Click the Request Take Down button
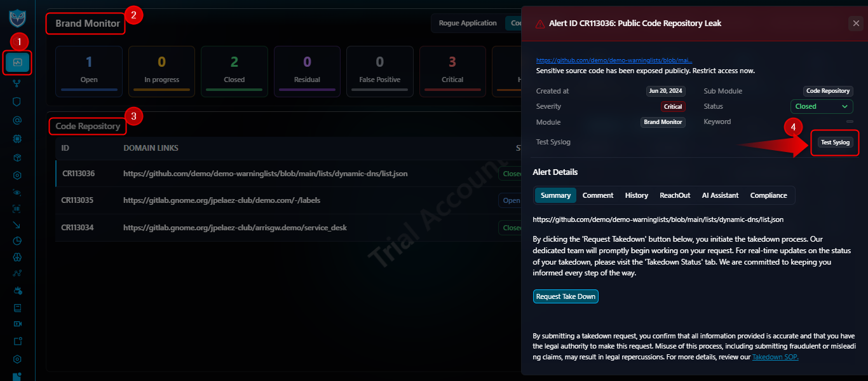Screen dimensions: 868x381 click(566, 296)
